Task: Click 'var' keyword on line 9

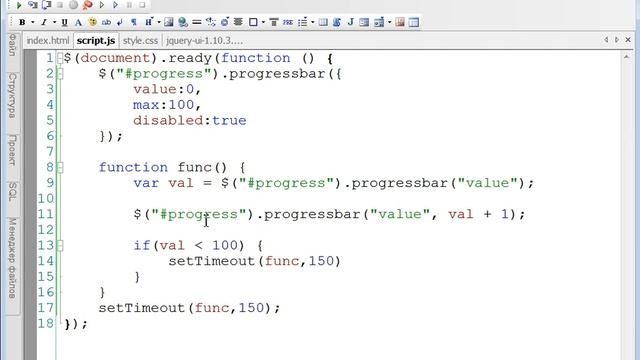Action: (x=146, y=183)
